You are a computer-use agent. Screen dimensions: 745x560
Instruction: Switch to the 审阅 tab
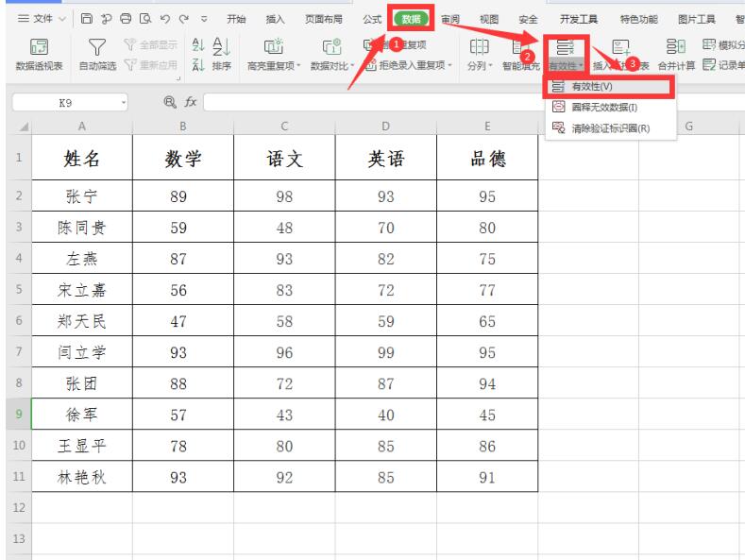click(450, 19)
